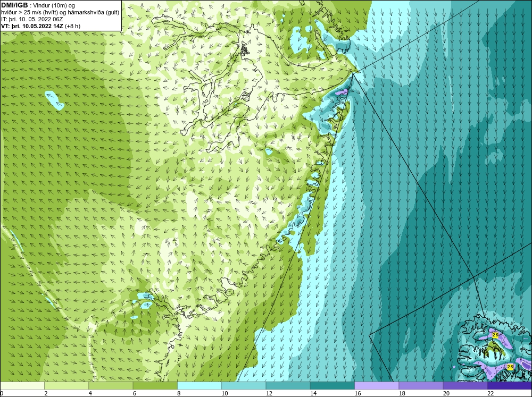Pick the 2–4 m/s light green legend swatch
The image size is (532, 397).
click(66, 386)
